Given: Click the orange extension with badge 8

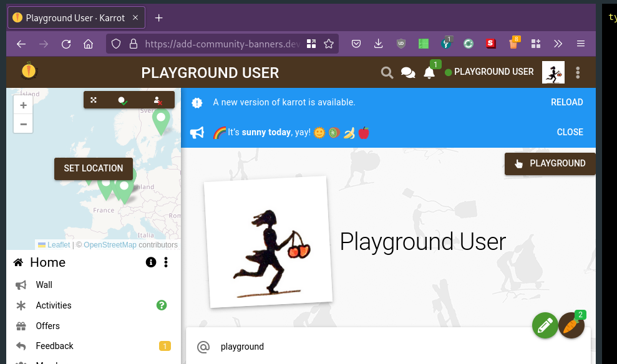Looking at the screenshot, I should pos(514,43).
